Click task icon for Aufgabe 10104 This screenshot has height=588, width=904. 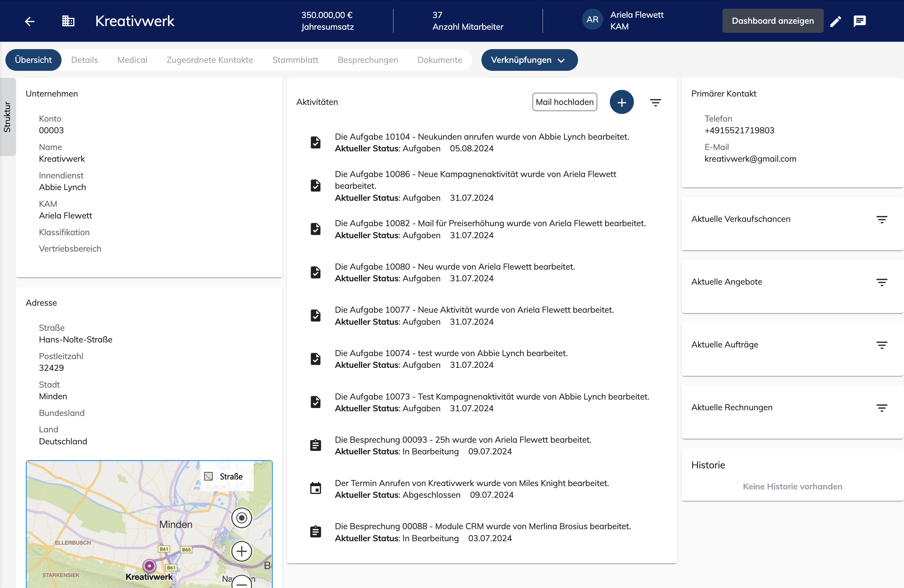(x=315, y=142)
